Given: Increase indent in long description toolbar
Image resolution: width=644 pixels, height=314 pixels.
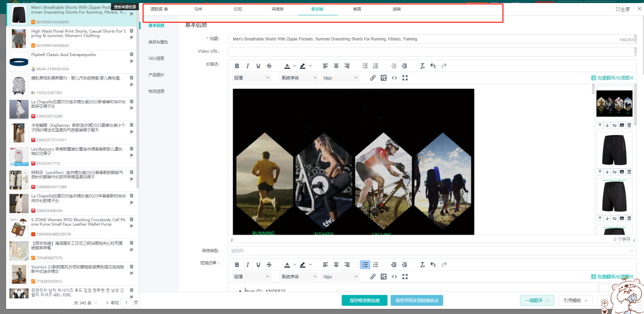Looking at the screenshot, I should coord(404,66).
